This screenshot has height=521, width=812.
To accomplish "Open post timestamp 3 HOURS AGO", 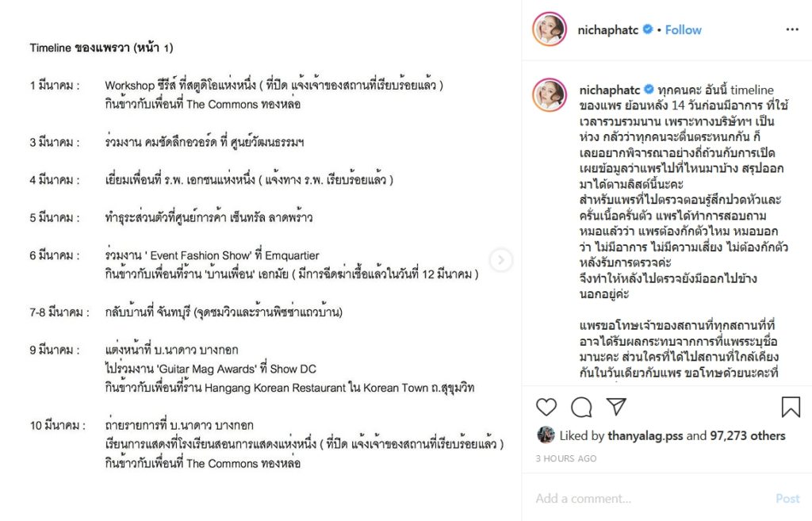I will pos(566,458).
